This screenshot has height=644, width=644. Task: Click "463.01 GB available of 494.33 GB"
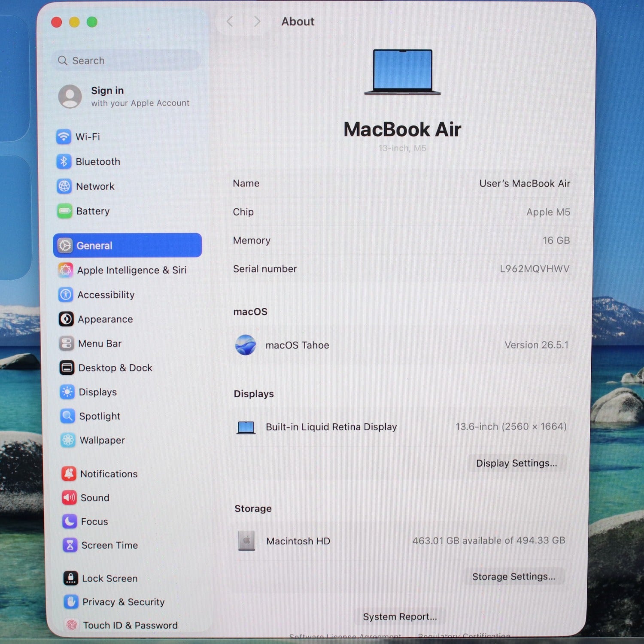(x=489, y=541)
